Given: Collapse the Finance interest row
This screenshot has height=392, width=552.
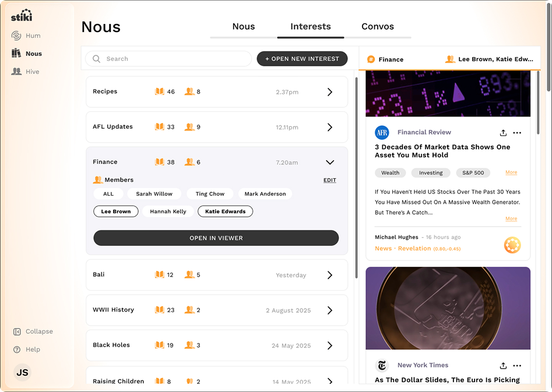Looking at the screenshot, I should tap(330, 163).
